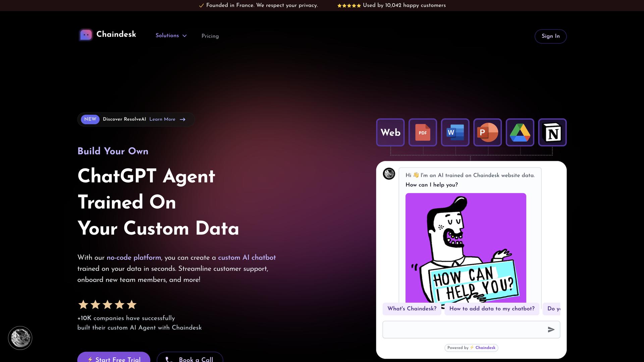Click the Powered by Chaindesk link
The image size is (644, 362).
[471, 348]
